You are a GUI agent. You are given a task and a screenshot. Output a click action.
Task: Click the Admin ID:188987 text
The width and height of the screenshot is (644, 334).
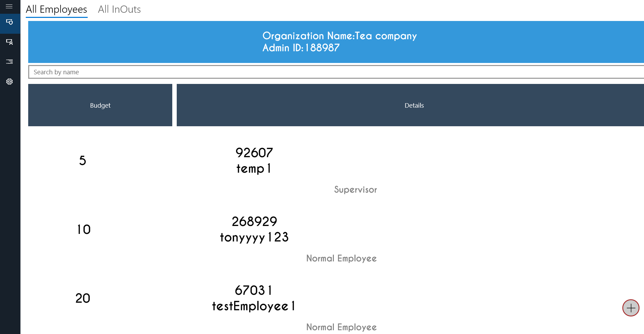coord(301,48)
